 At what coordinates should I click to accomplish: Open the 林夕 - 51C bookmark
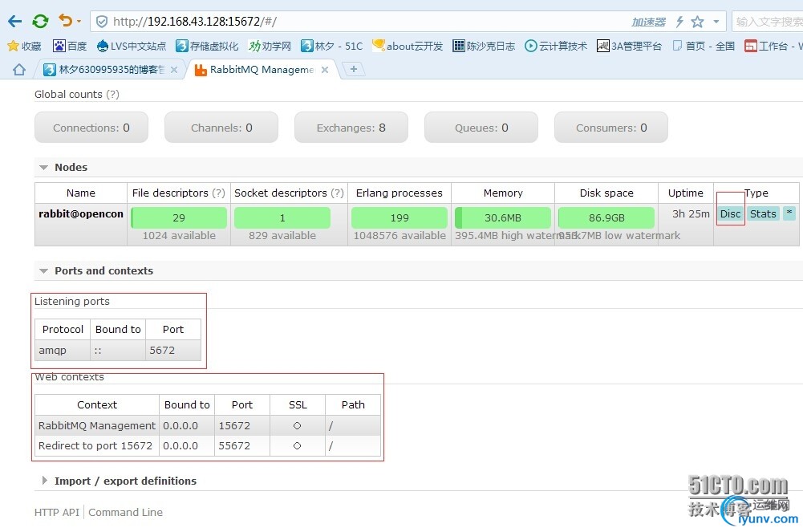click(331, 46)
